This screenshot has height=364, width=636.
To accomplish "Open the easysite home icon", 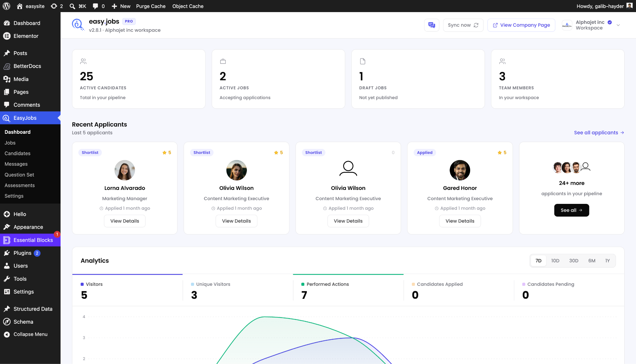I will pos(20,6).
